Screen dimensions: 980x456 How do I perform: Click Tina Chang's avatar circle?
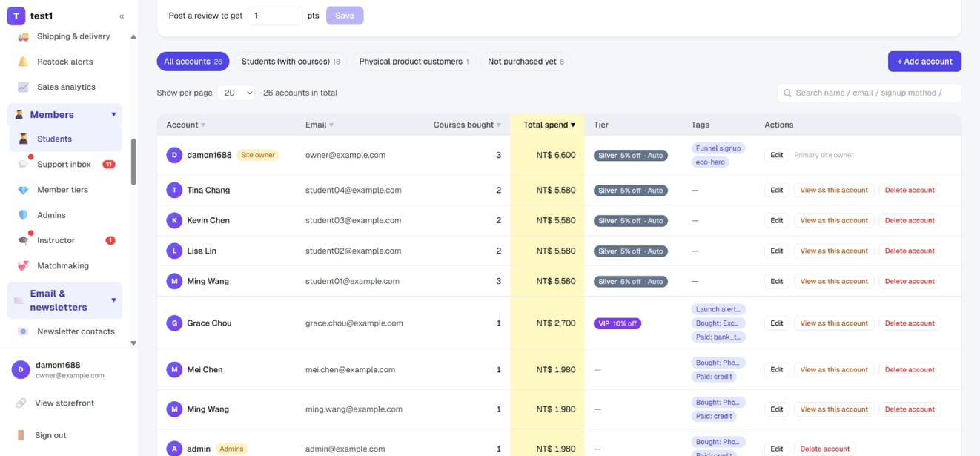[174, 190]
